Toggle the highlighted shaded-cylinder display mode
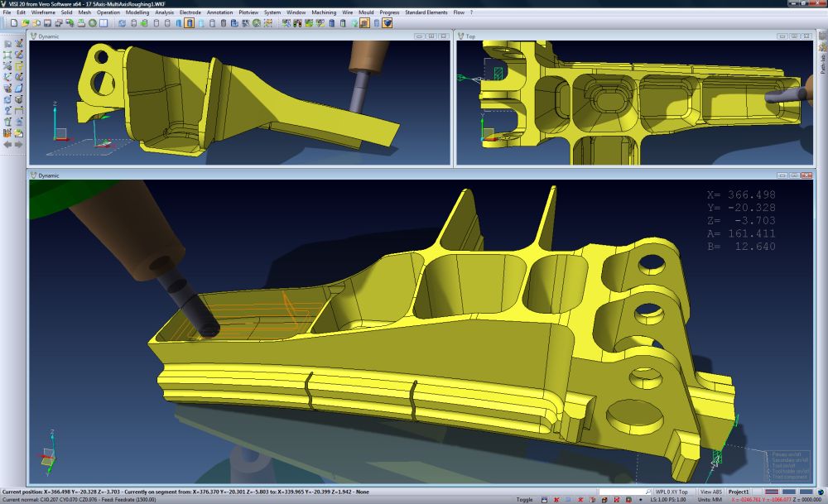The height and width of the screenshot is (504, 828). [x=189, y=22]
